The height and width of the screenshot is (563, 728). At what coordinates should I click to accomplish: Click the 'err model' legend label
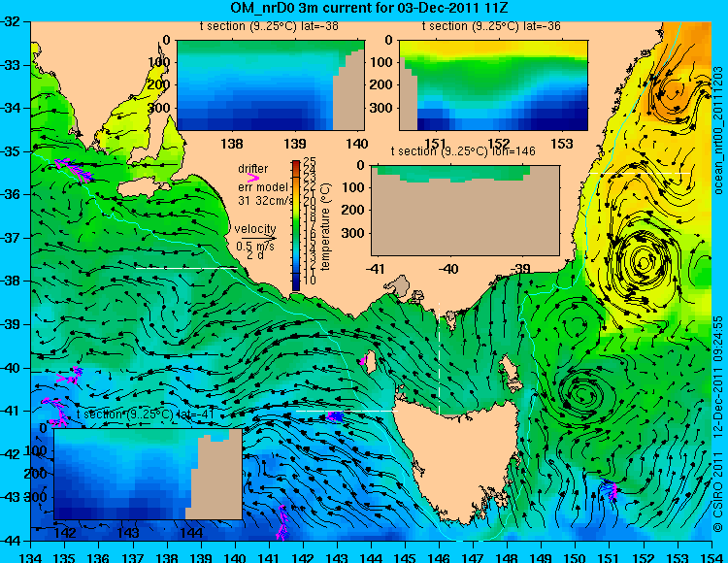coord(263,187)
